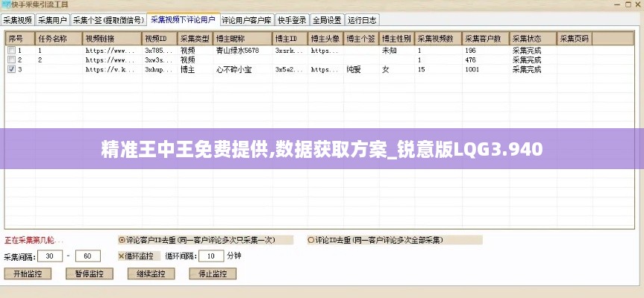Check the checkbox for row 2
The image size is (644, 298).
(x=11, y=60)
